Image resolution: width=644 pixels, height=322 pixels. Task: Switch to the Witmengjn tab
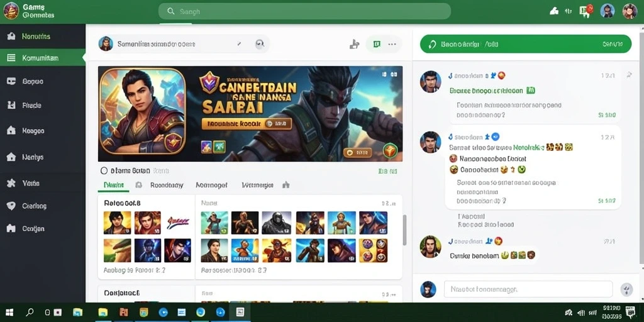point(257,186)
